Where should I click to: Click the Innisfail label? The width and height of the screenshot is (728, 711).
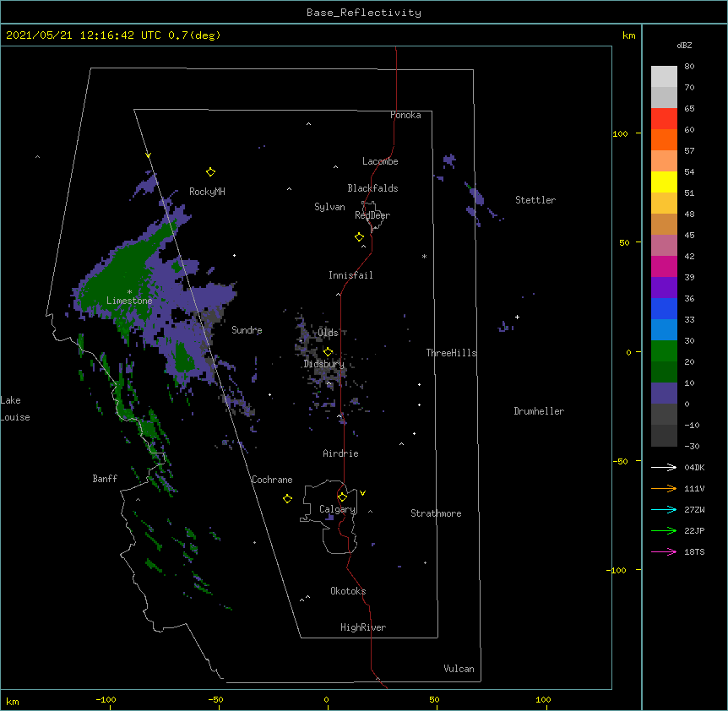pyautogui.click(x=350, y=275)
